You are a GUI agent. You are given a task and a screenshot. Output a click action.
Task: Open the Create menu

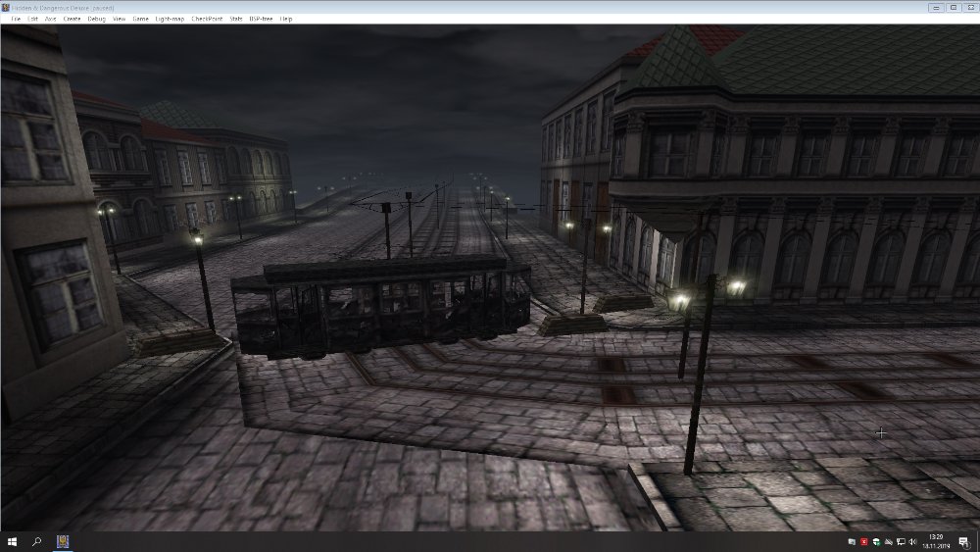(x=72, y=19)
